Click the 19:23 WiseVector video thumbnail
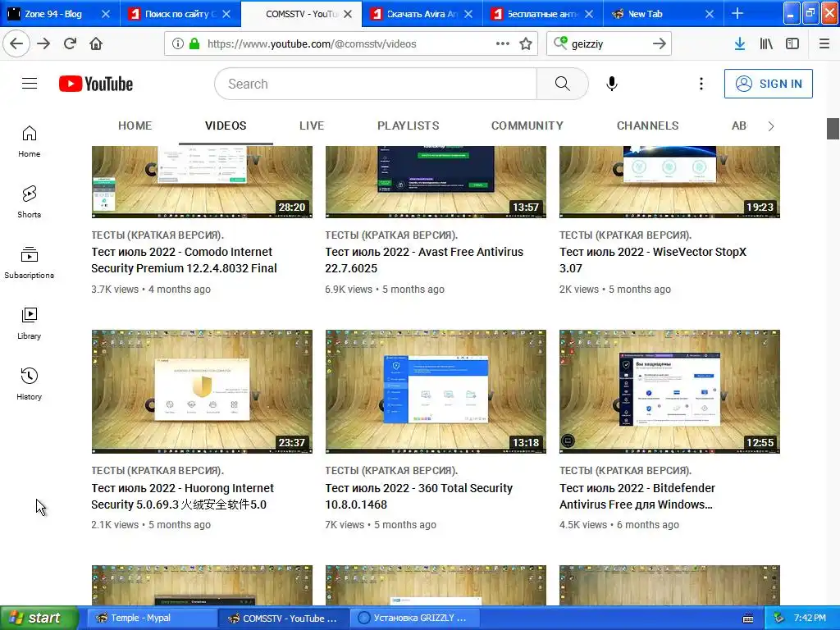Image resolution: width=840 pixels, height=630 pixels. tap(669, 182)
